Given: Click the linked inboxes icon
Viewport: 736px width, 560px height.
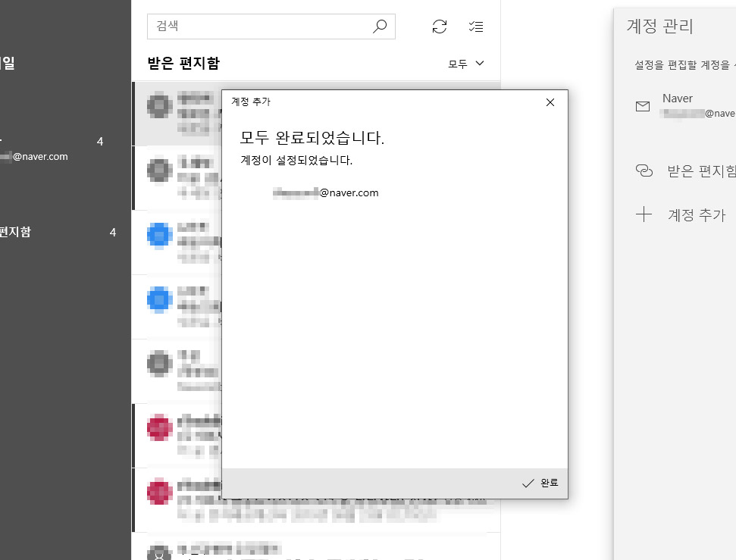Looking at the screenshot, I should click(x=644, y=171).
